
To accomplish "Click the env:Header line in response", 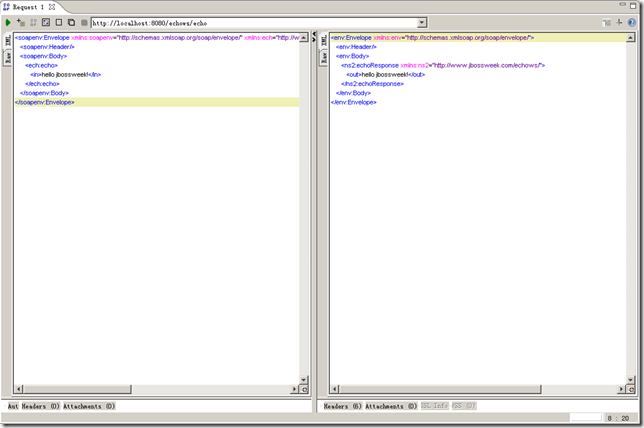I will click(x=356, y=47).
